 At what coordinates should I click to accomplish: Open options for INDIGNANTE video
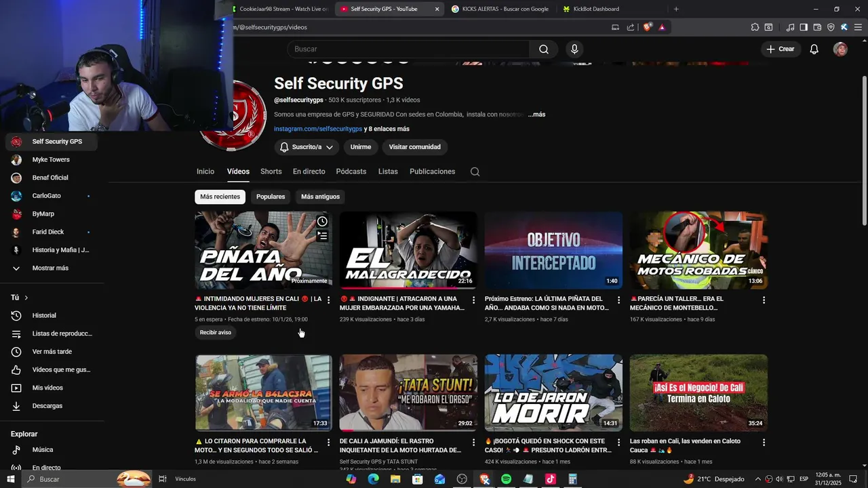[x=474, y=300]
